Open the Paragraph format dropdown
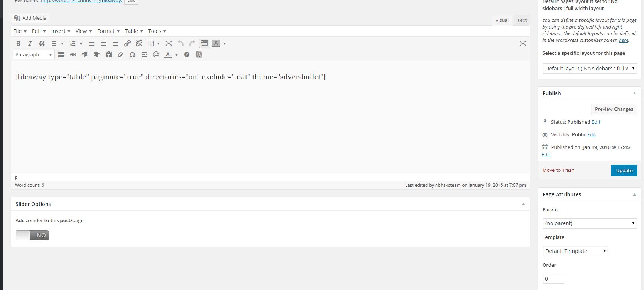Image resolution: width=644 pixels, height=290 pixels. point(34,54)
